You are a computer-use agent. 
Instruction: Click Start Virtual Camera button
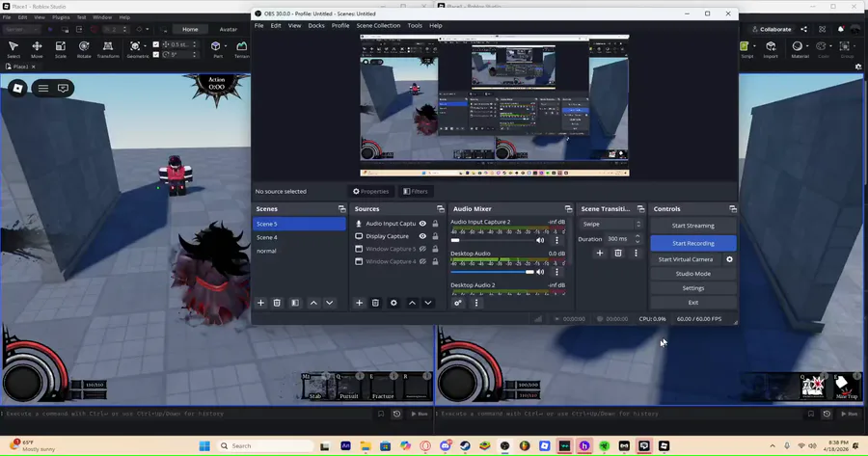[686, 259]
